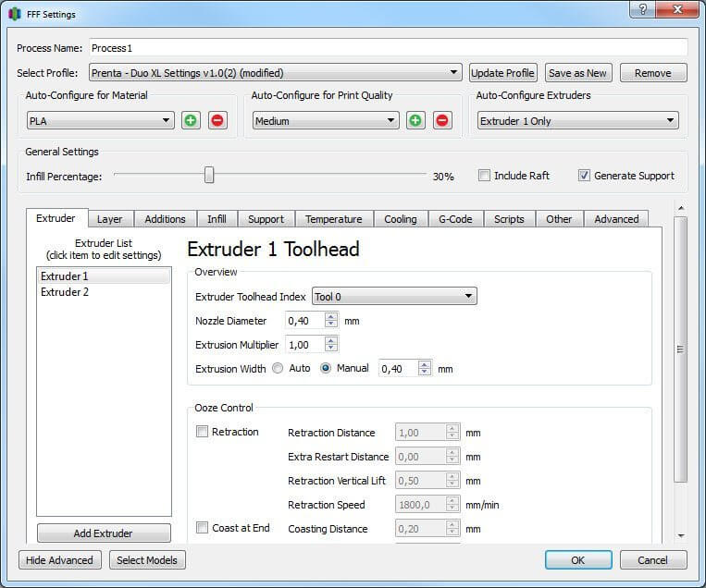Open Auto-Configure Extruders dropdown

(577, 121)
